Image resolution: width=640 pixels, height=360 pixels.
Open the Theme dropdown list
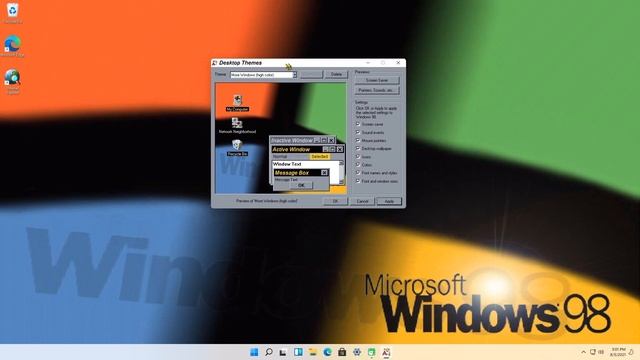(x=295, y=75)
